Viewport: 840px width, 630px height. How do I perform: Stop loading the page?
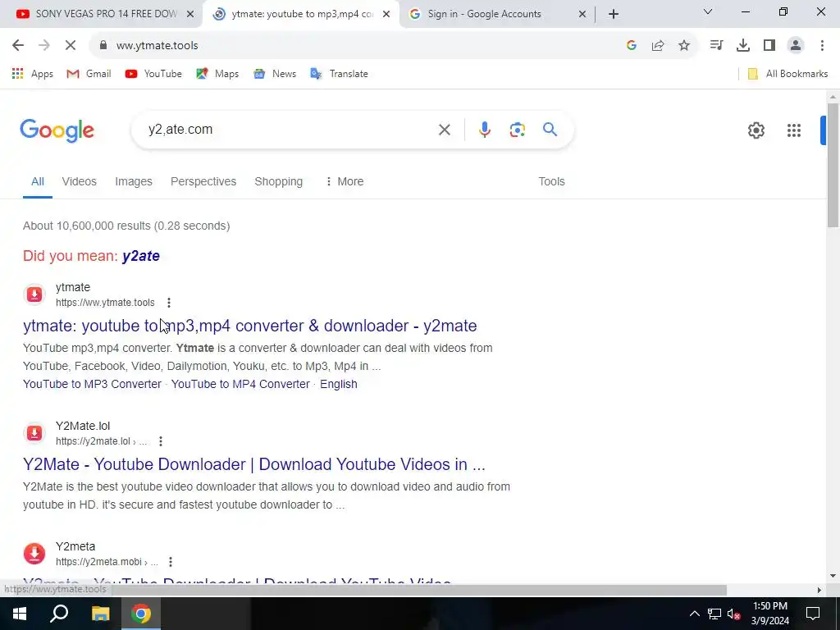pyautogui.click(x=71, y=46)
